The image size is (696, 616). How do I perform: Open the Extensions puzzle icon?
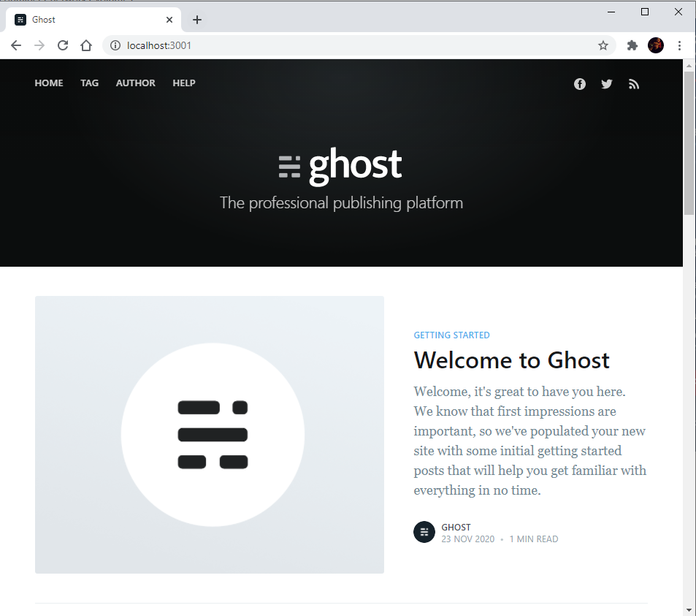tap(632, 45)
